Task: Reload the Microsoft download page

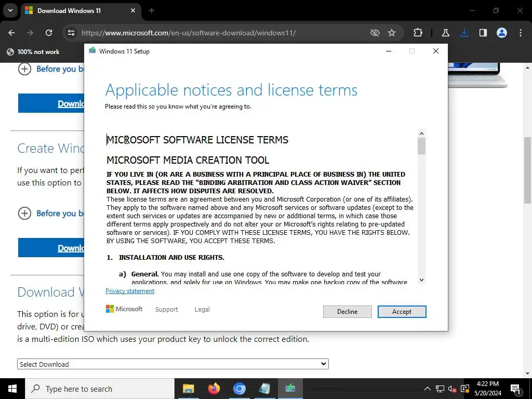Action: [x=49, y=33]
